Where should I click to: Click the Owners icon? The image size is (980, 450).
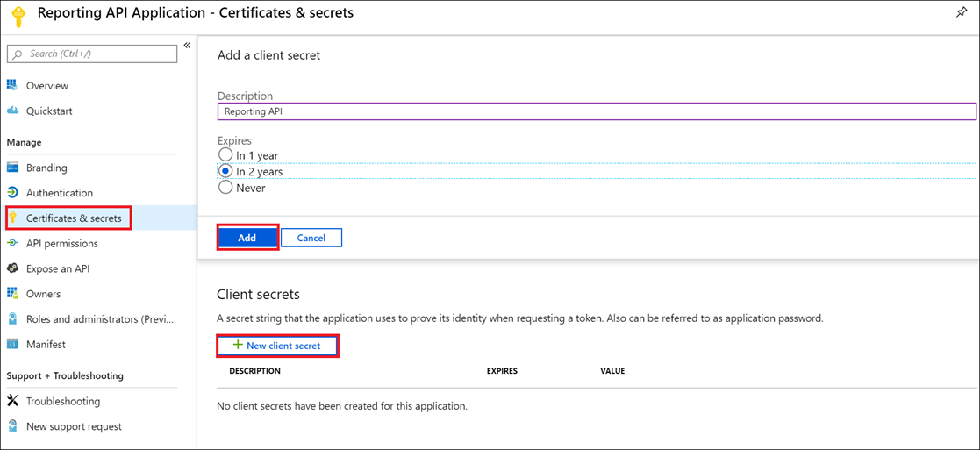[x=12, y=293]
